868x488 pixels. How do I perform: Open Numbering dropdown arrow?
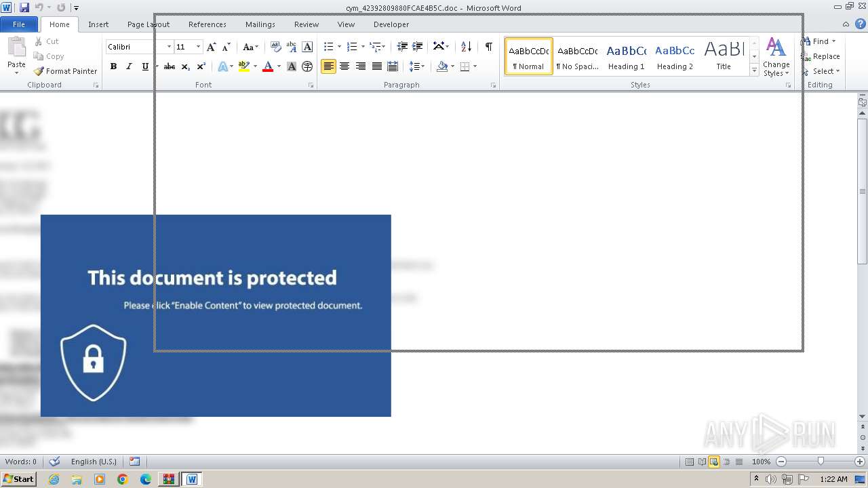[x=363, y=47]
